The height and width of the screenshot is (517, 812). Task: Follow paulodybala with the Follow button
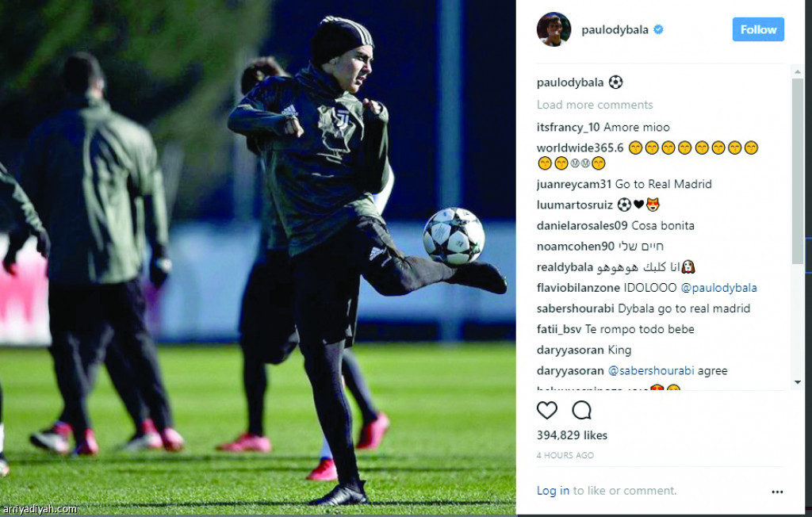click(758, 29)
